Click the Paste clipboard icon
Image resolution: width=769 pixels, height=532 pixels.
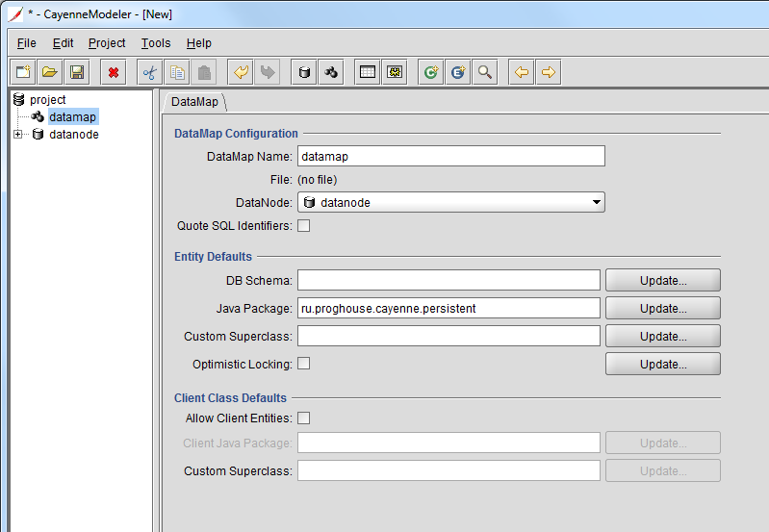[204, 72]
